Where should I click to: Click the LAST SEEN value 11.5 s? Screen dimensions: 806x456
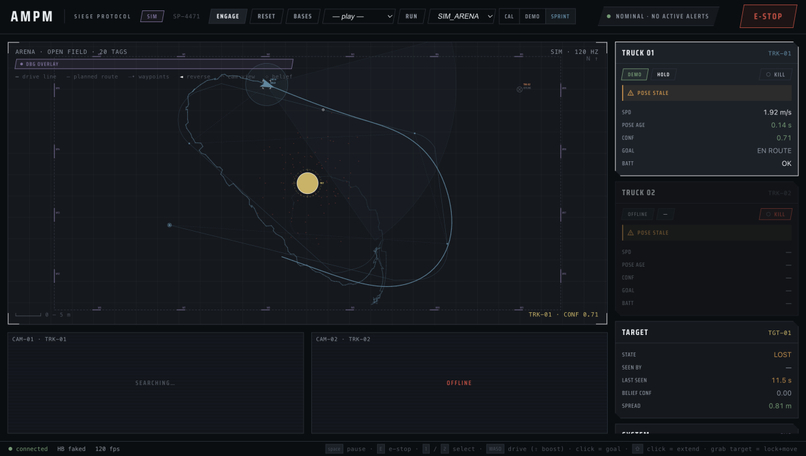781,381
